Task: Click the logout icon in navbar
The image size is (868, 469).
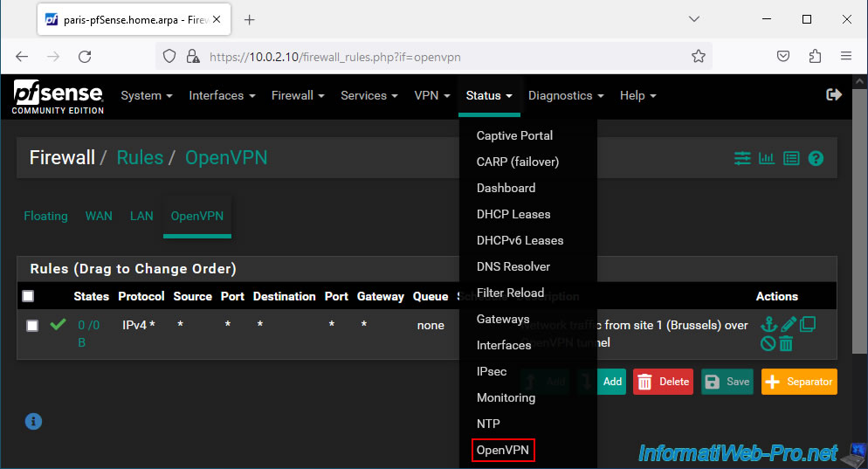Action: [x=834, y=94]
